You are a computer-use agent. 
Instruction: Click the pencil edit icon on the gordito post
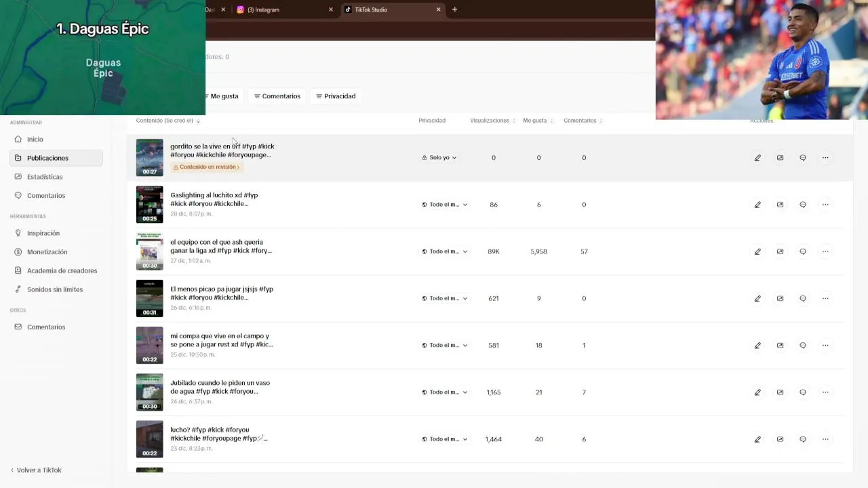[x=757, y=158]
